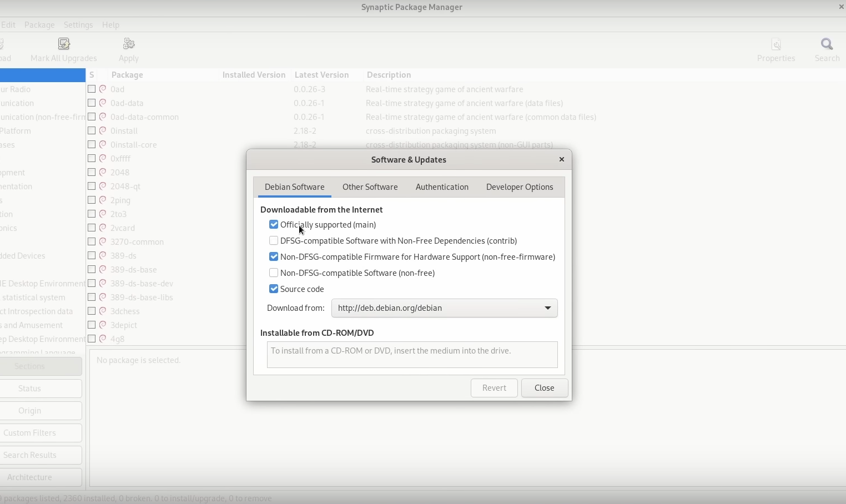This screenshot has height=504, width=846.
Task: Select the Debian Software tab
Action: point(295,187)
